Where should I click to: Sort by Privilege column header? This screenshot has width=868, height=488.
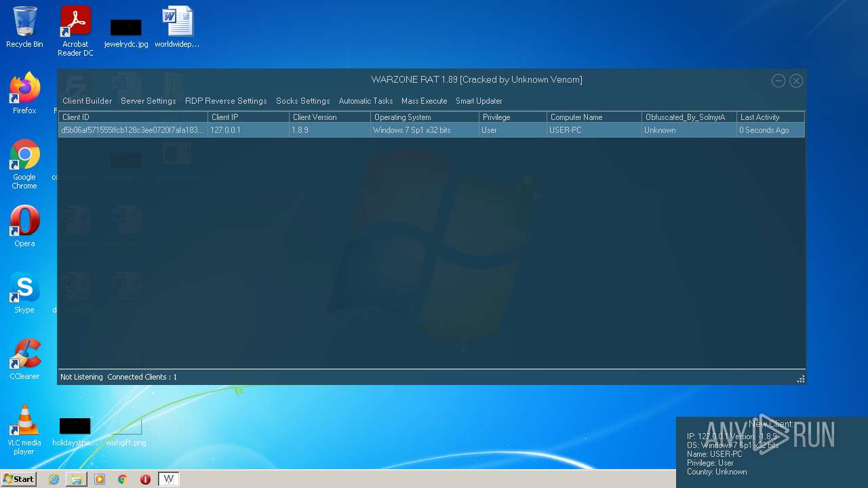pos(513,117)
